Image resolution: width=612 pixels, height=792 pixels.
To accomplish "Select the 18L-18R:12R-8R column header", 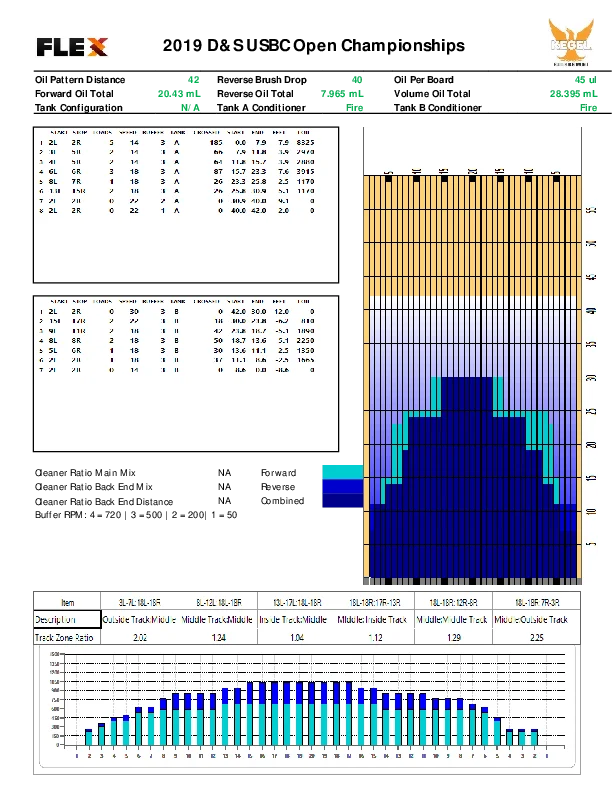I will coord(453,603).
